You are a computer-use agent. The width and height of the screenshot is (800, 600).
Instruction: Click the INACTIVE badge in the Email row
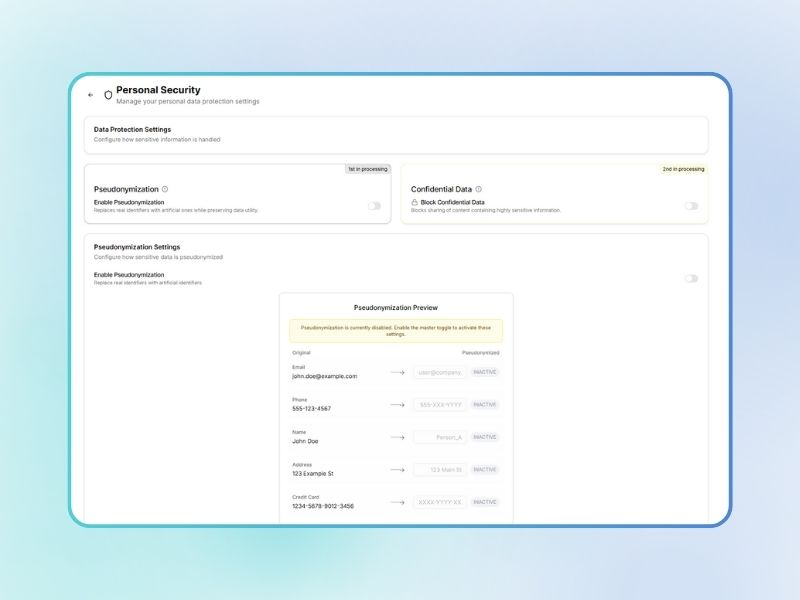[x=485, y=372]
